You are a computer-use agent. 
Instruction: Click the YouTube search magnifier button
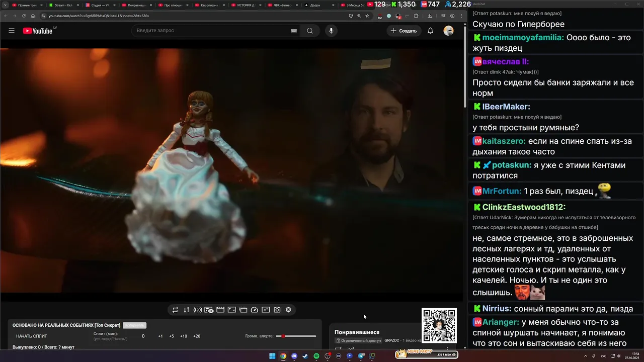[x=310, y=31]
